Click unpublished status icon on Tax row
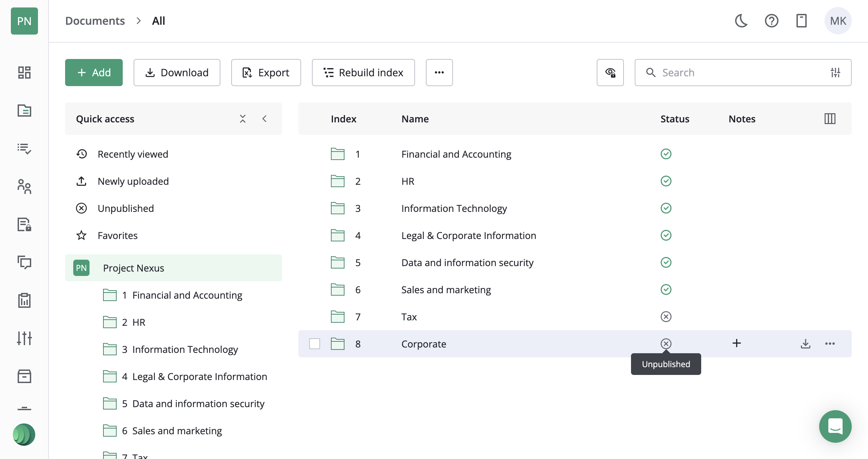Image resolution: width=868 pixels, height=459 pixels. 666,317
